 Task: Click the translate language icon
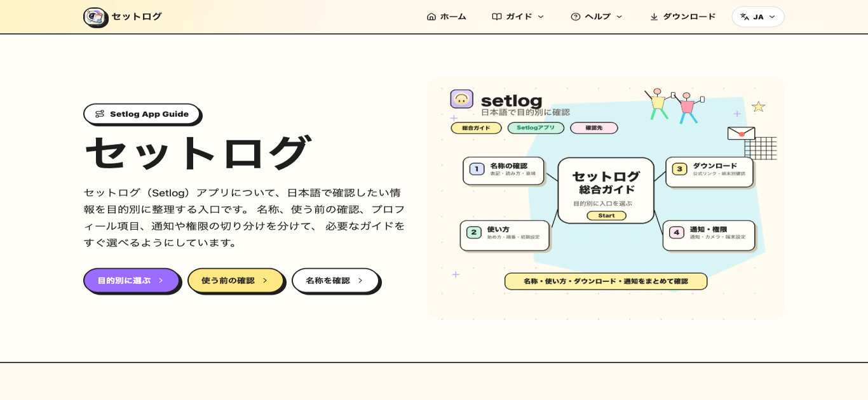745,17
